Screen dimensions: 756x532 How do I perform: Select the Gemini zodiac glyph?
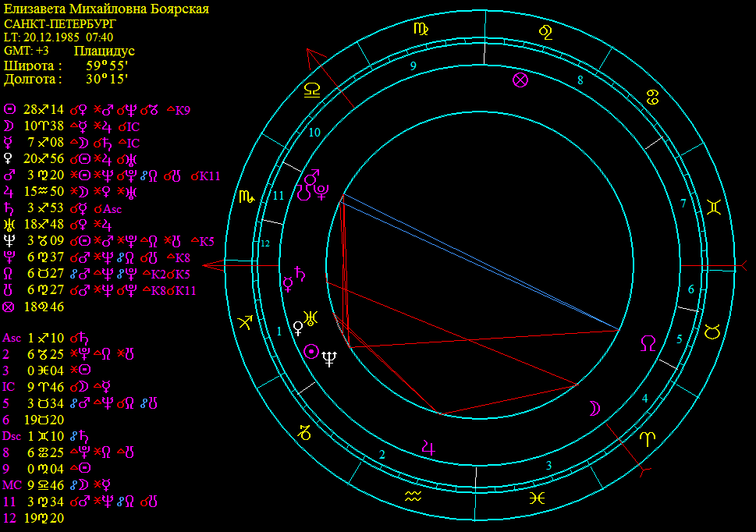[713, 207]
